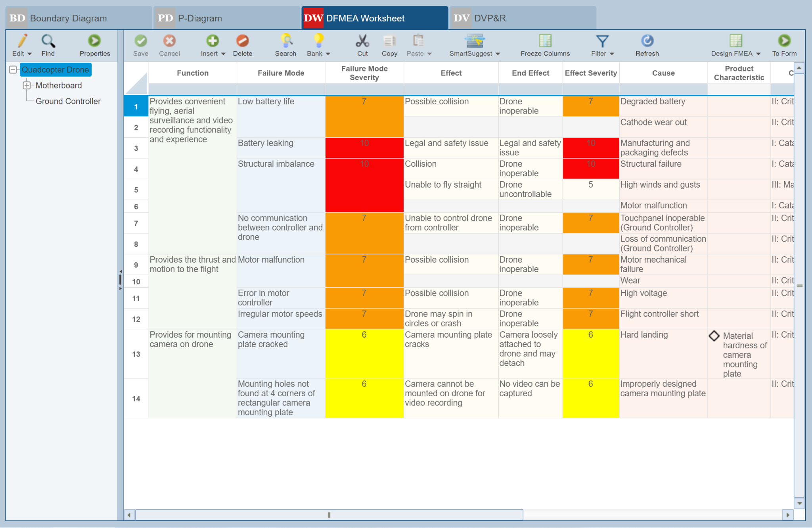Viewport: 812px width, 528px height.
Task: Switch to the Boundary Diagram tab
Action: (68, 18)
